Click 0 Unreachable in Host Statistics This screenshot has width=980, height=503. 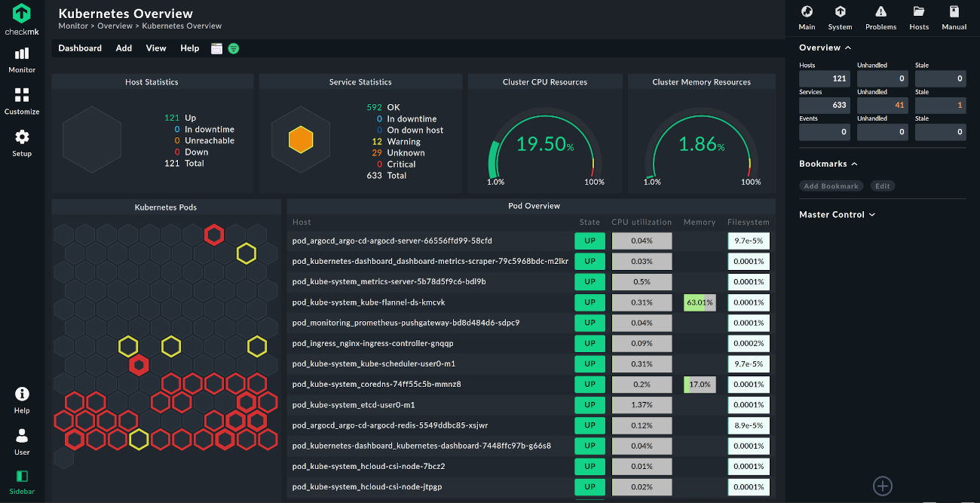point(204,140)
